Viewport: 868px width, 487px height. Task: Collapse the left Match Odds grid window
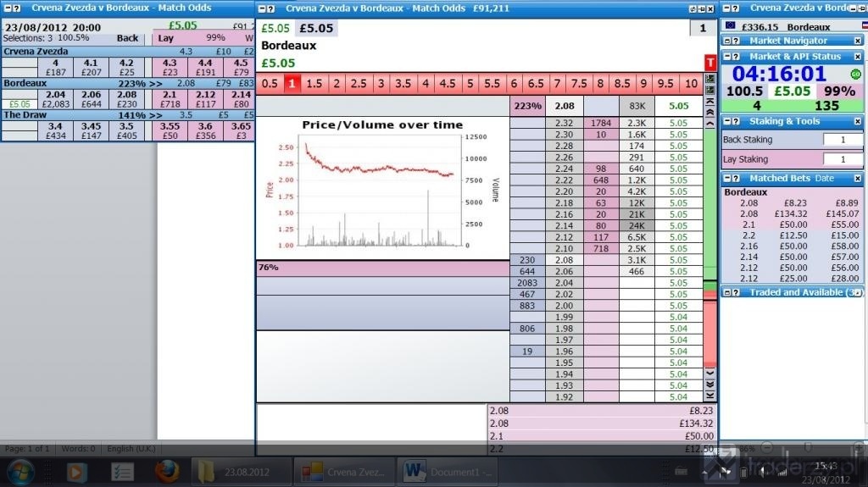click(8, 8)
